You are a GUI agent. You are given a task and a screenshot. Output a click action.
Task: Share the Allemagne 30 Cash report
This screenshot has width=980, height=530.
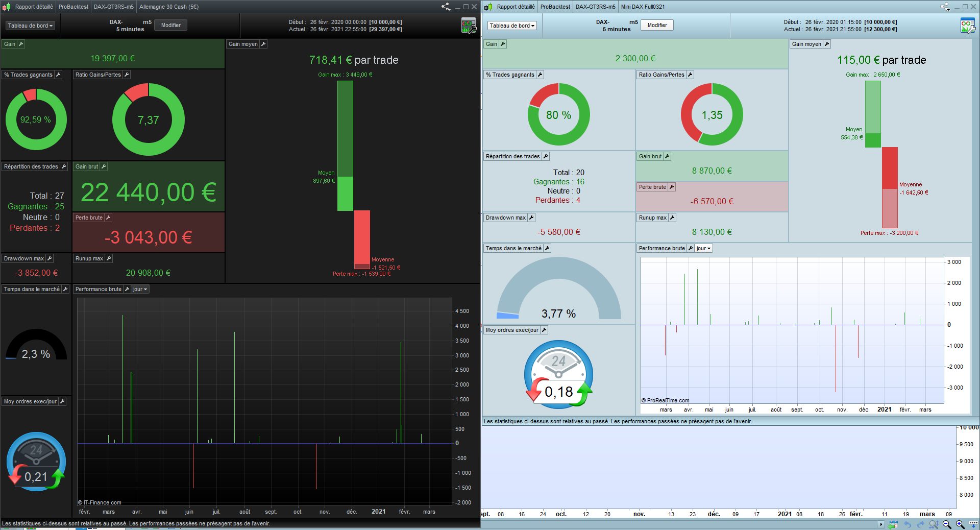click(x=446, y=7)
